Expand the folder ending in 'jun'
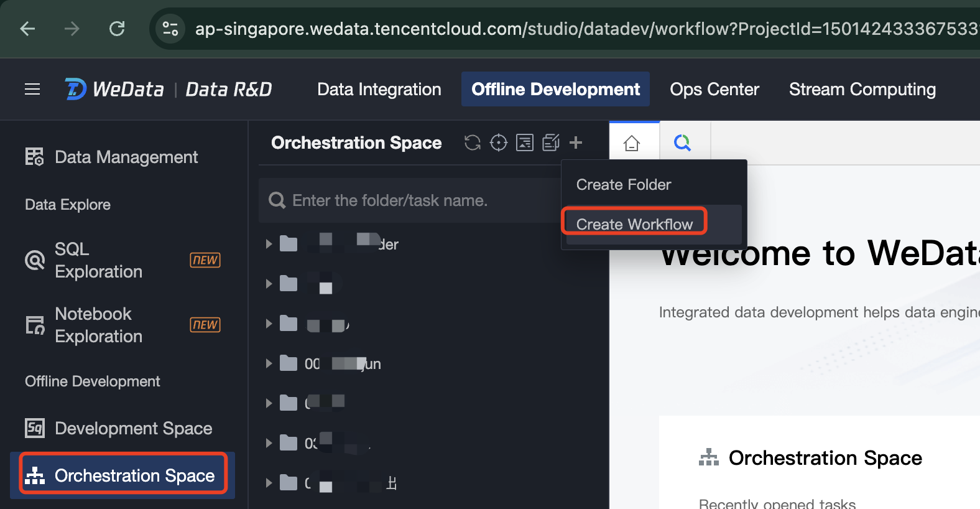 pyautogui.click(x=269, y=363)
